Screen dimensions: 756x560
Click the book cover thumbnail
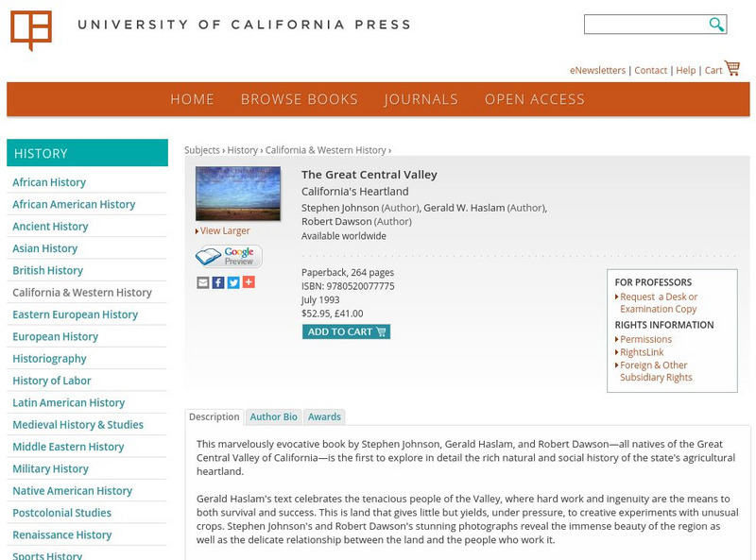point(238,193)
